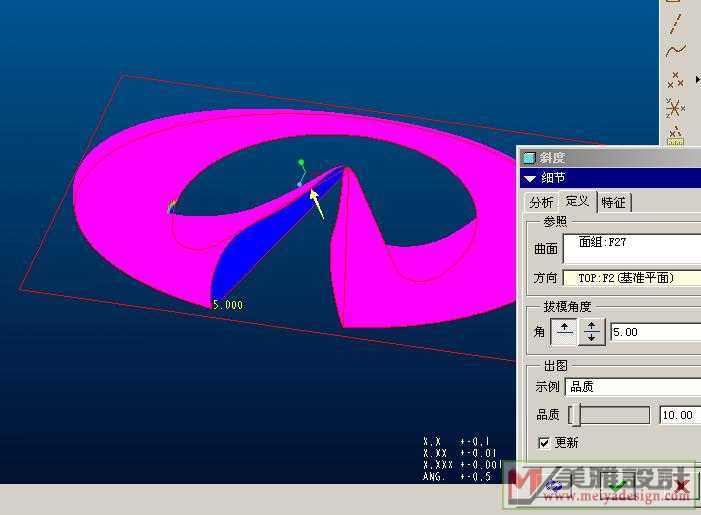Select the datum points tool
The height and width of the screenshot is (515, 701).
675,80
